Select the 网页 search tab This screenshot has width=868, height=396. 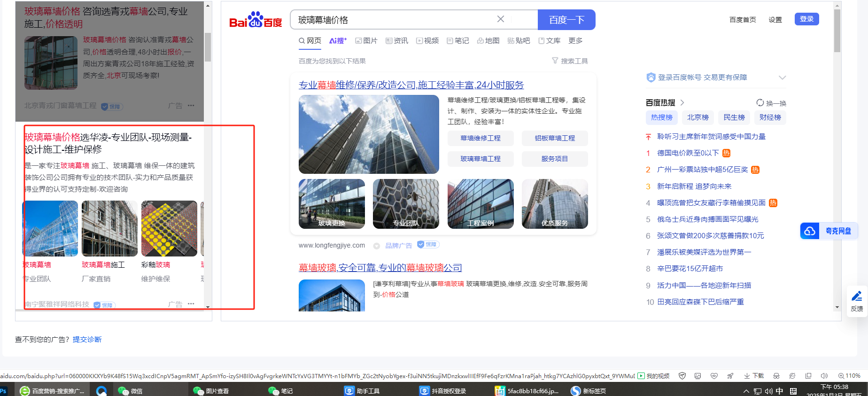(x=310, y=41)
